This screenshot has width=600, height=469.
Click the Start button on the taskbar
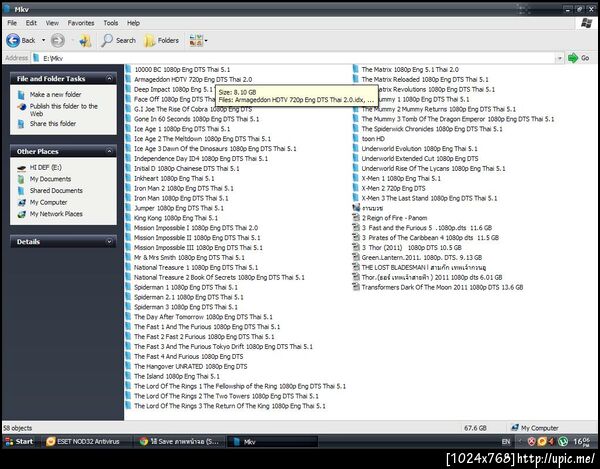pos(19,441)
